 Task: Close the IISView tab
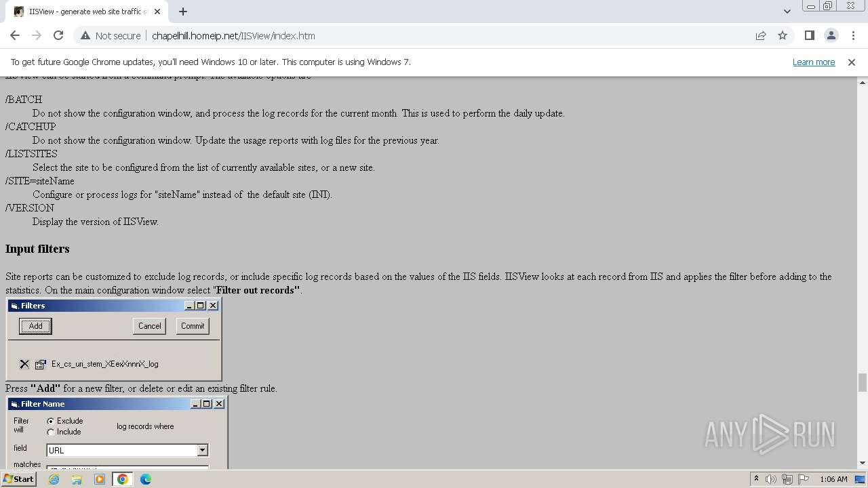[x=158, y=12]
